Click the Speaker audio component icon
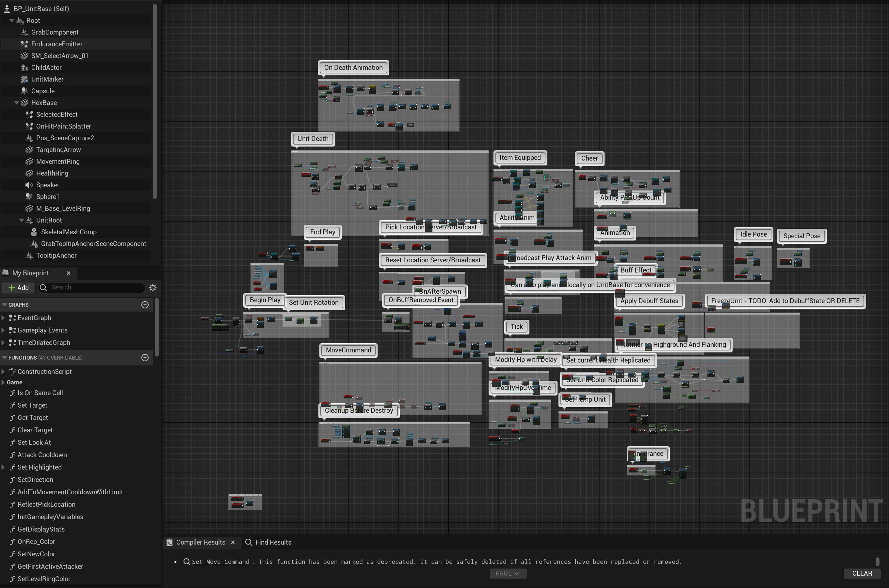 coord(29,185)
